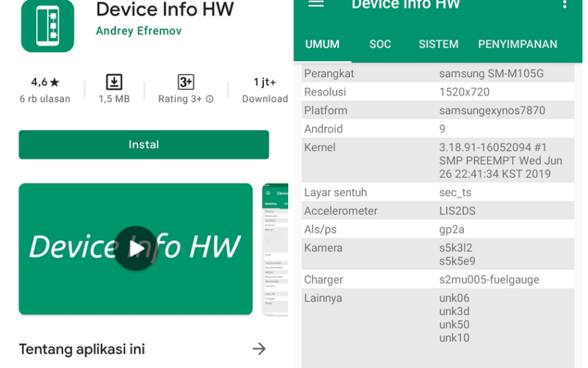The height and width of the screenshot is (368, 588).
Task: Select the Resolusi value 1520x720
Action: pyautogui.click(x=465, y=92)
